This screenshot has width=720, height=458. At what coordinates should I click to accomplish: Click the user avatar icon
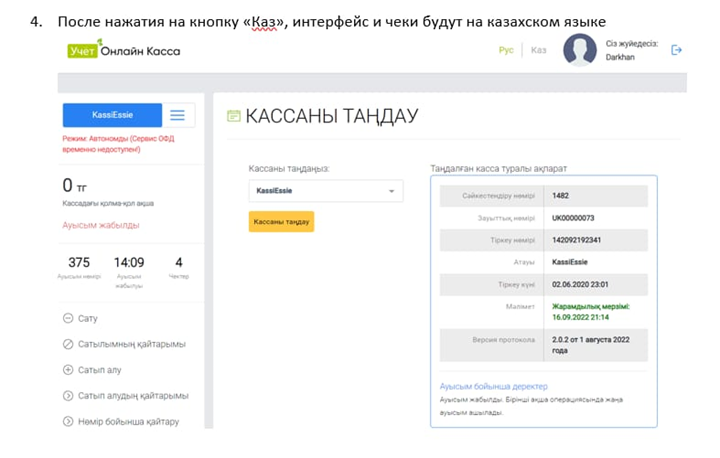(x=579, y=50)
